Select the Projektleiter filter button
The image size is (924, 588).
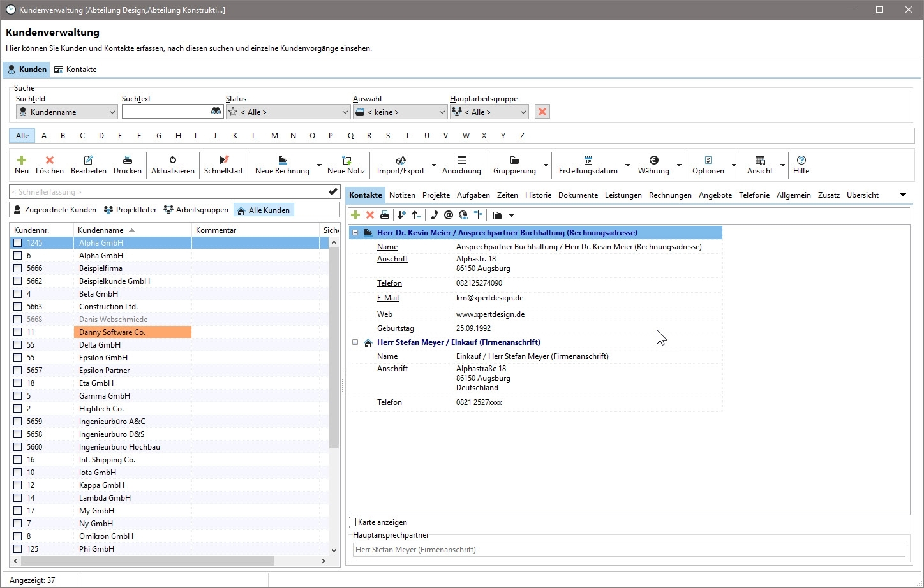130,210
